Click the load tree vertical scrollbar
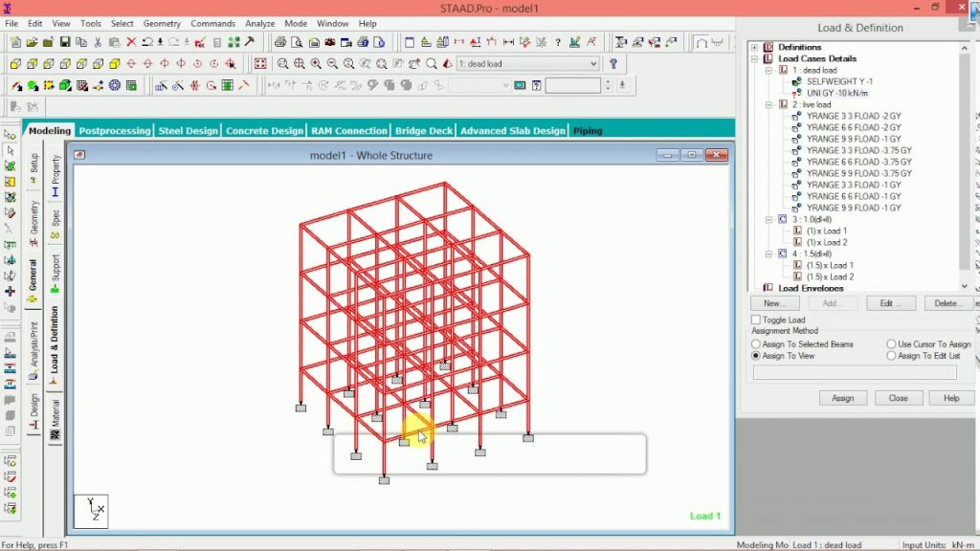Image resolution: width=980 pixels, height=551 pixels. (x=966, y=163)
